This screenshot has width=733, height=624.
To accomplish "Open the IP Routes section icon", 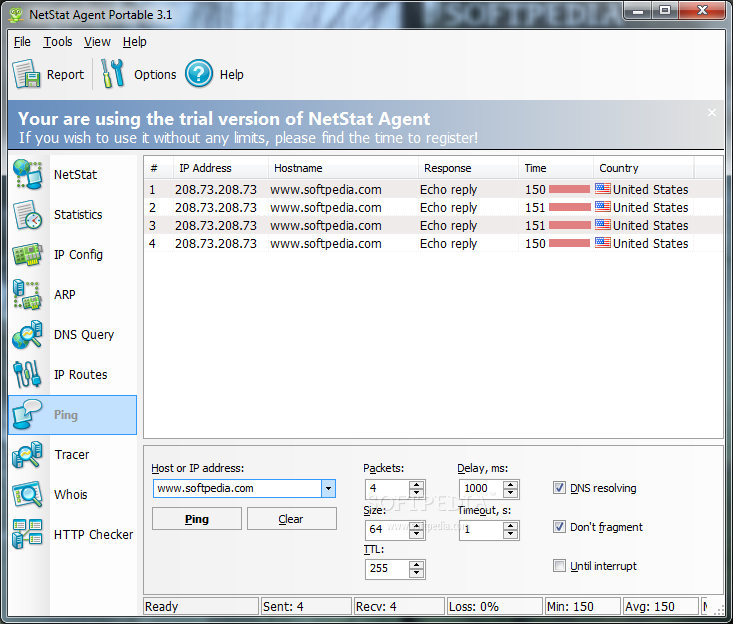I will click(x=28, y=374).
